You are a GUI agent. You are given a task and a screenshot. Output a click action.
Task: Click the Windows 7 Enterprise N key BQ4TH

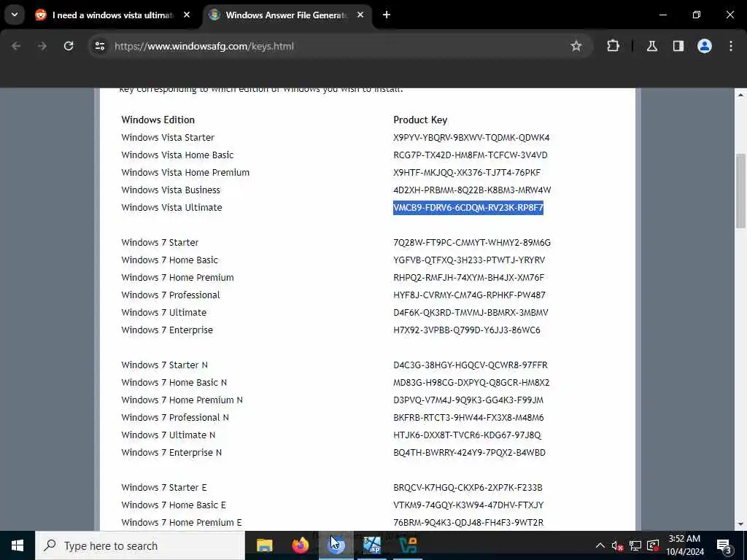469,452
